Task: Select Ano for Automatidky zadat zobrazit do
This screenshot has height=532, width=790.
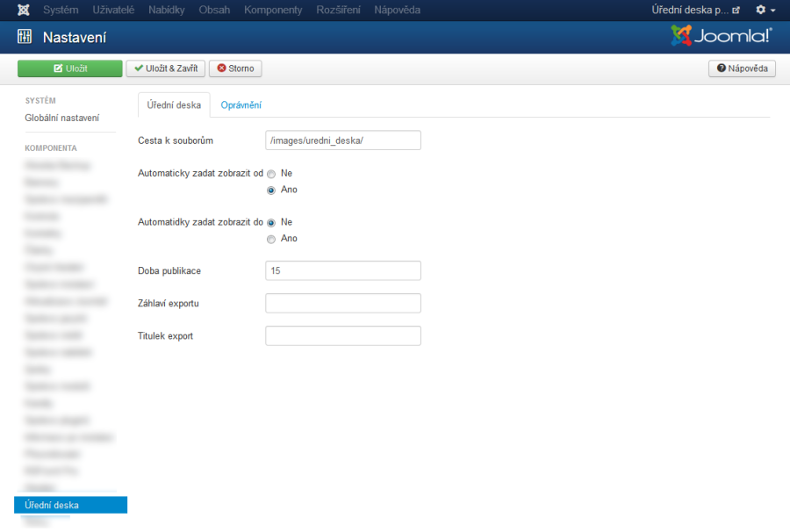Action: 271,238
